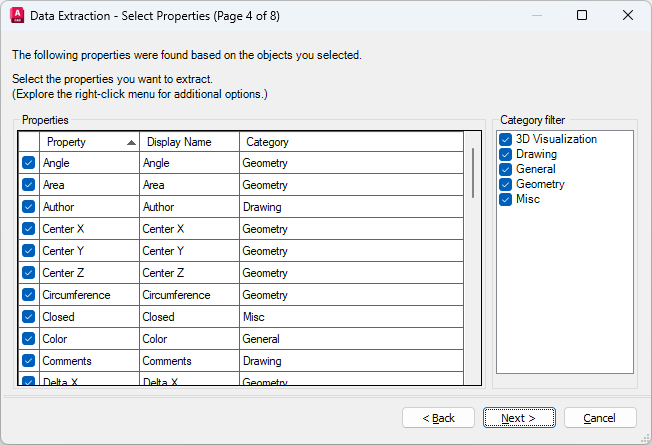Toggle the Geometry category filter checkbox
Image resolution: width=652 pixels, height=445 pixels.
pos(506,184)
